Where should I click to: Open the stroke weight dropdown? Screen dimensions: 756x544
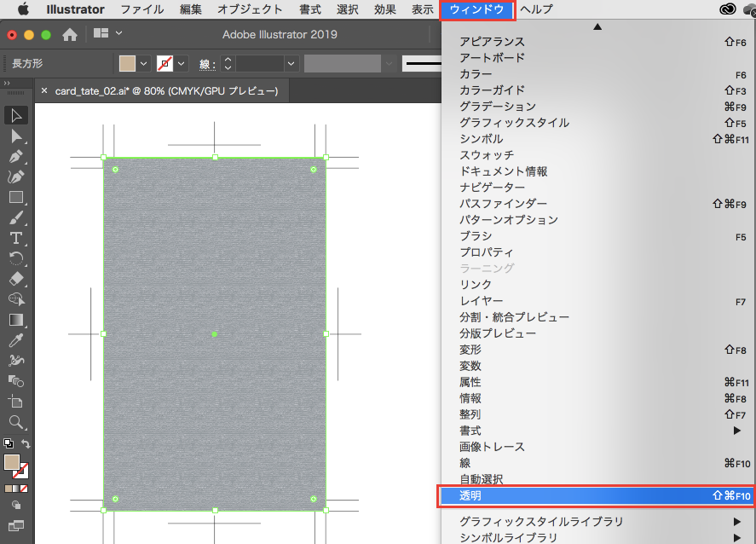click(x=291, y=64)
